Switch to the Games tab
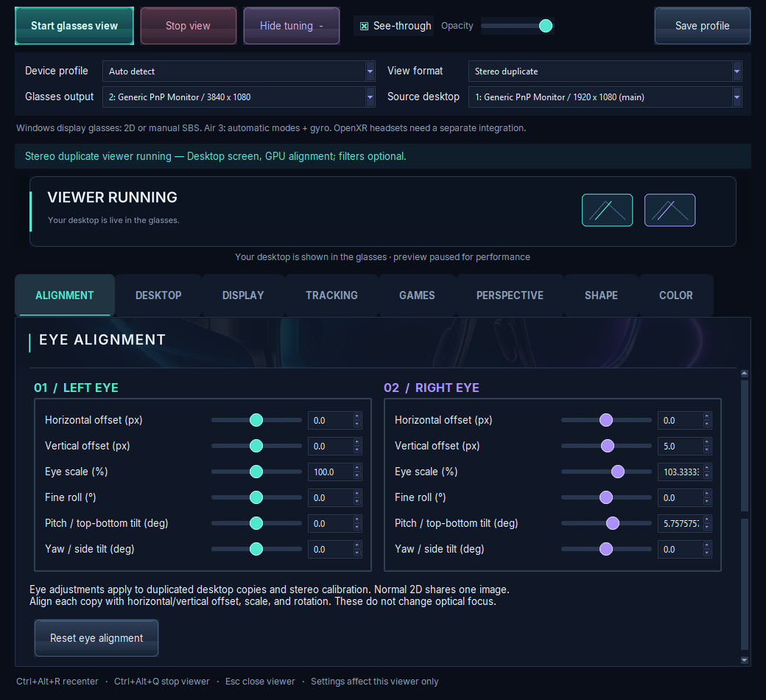 point(417,295)
